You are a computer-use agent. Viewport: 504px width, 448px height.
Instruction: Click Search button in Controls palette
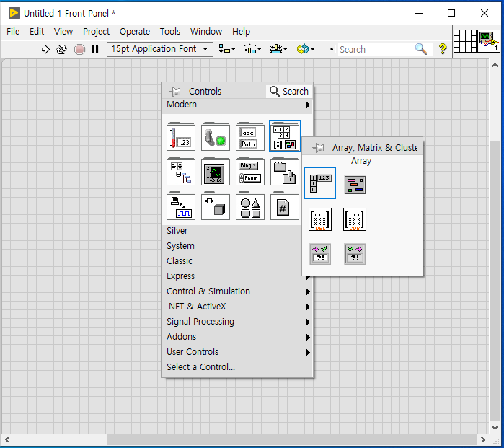pos(289,92)
